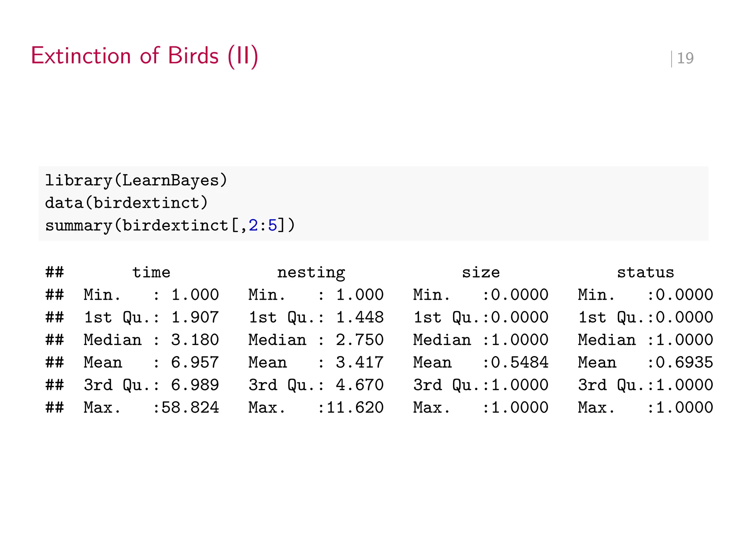Click the nesting Max. value 11.620
The width and height of the screenshot is (747, 560).
(355, 408)
